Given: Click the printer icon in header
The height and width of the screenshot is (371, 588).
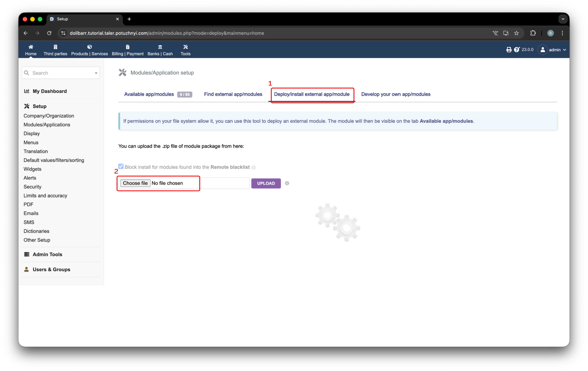Looking at the screenshot, I should point(509,50).
